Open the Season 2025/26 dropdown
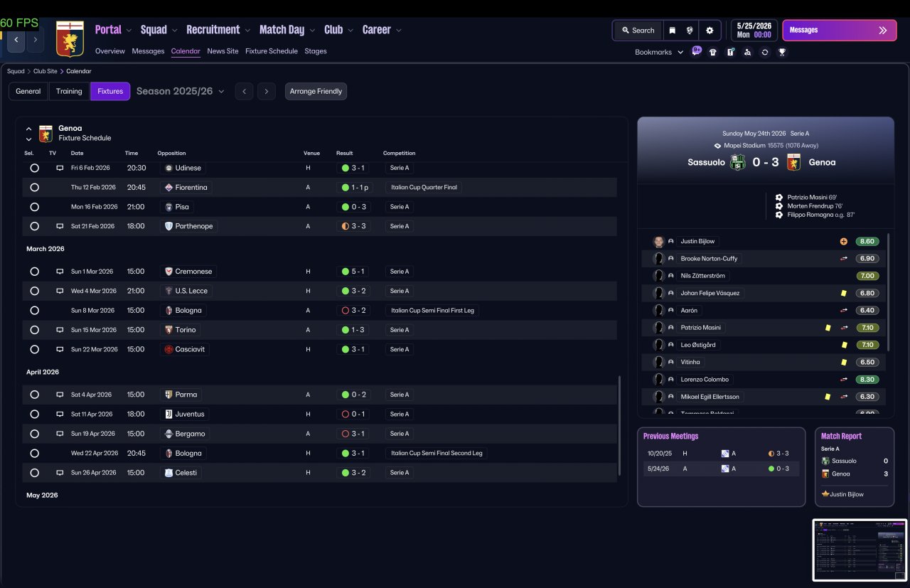 coord(181,91)
